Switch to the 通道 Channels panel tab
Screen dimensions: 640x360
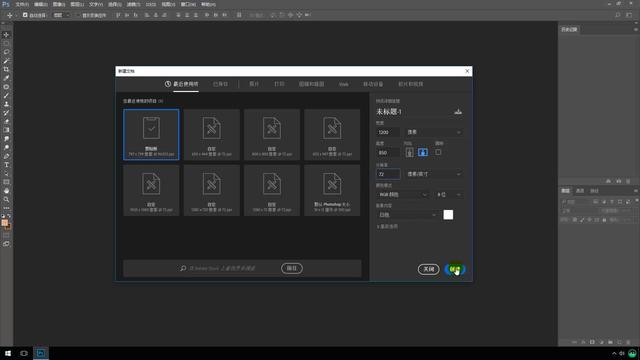click(580, 191)
